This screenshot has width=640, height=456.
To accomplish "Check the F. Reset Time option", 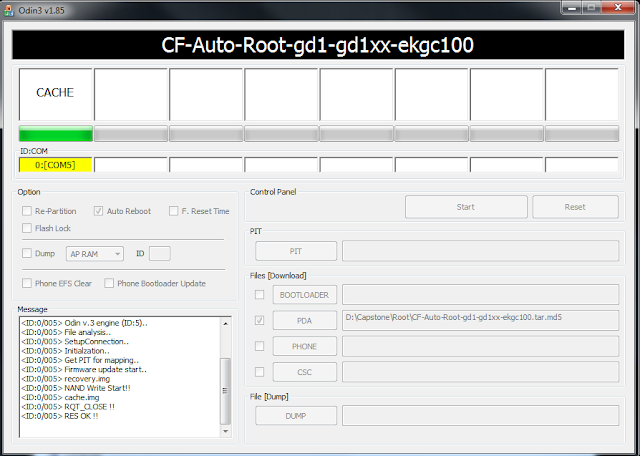I will pos(173,211).
